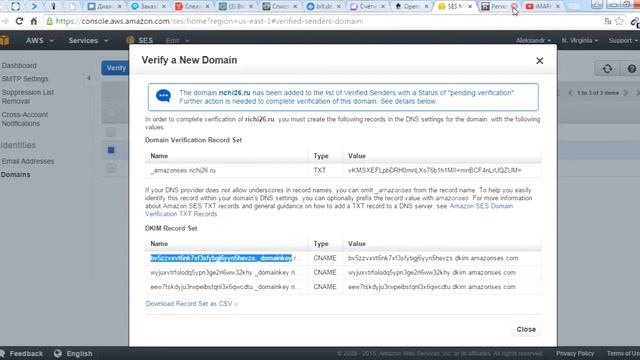Switch to the YouTube browser tab

point(543,6)
